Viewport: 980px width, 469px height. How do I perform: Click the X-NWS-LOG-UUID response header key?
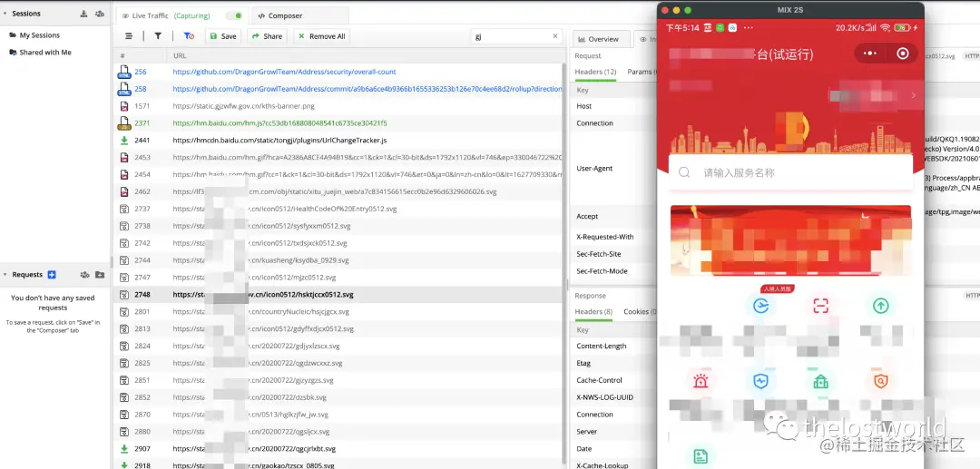pos(604,397)
